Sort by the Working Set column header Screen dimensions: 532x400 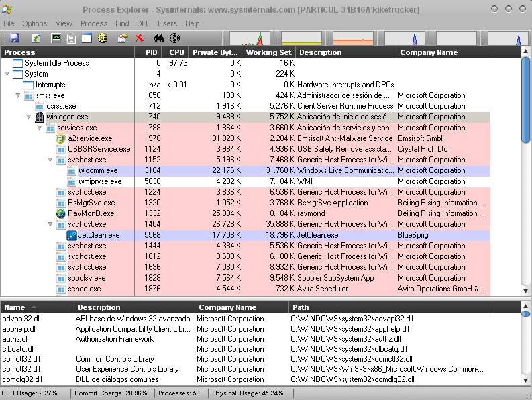(x=269, y=52)
